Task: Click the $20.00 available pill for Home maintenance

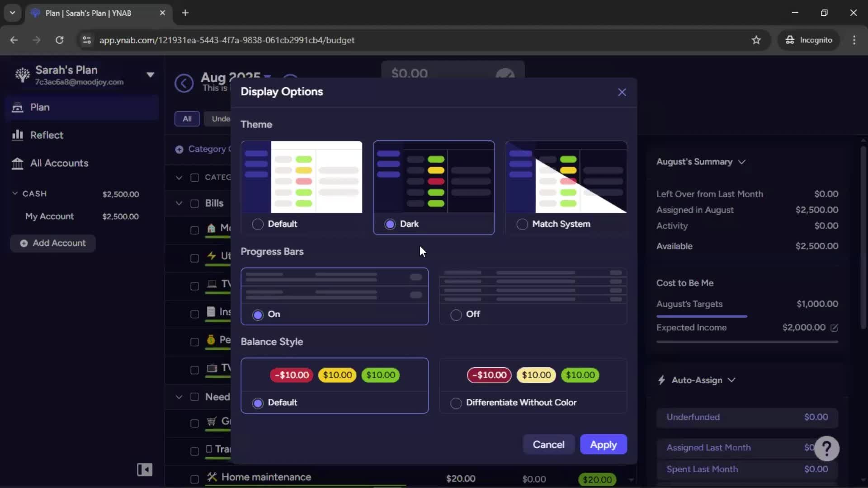Action: [x=597, y=479]
